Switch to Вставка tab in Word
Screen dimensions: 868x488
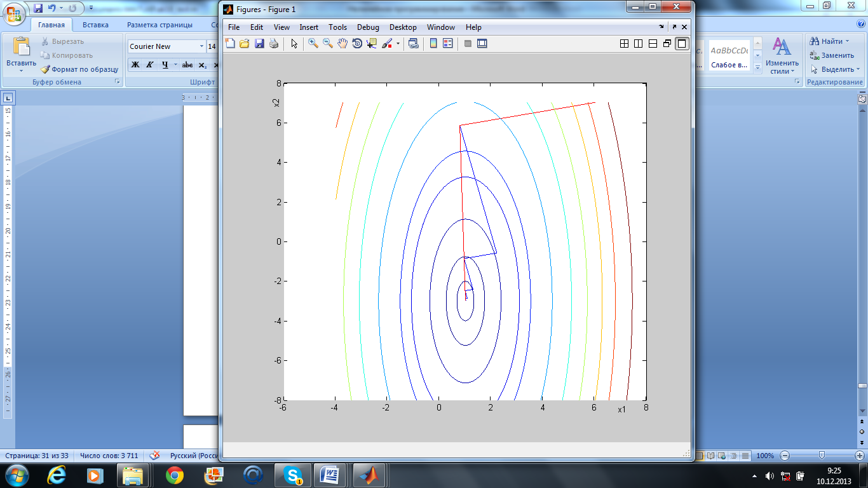click(x=95, y=25)
